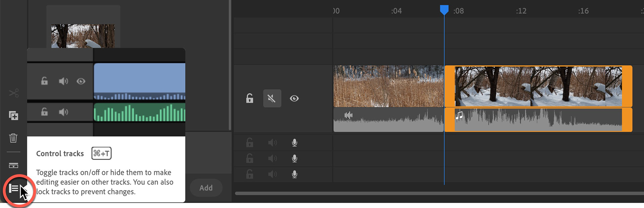Click the trash delete icon
This screenshot has height=208, width=644.
coord(13,138)
